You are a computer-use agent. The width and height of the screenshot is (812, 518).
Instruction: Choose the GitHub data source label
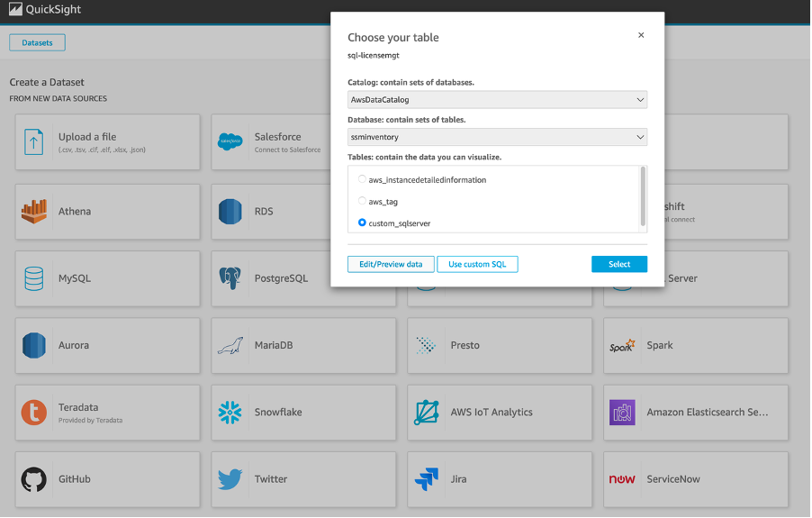[75, 479]
